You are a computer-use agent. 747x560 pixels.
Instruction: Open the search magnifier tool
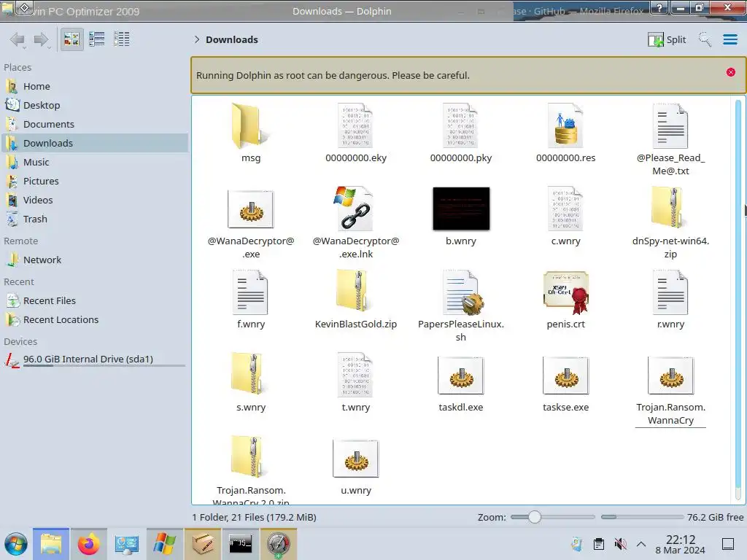(x=705, y=39)
